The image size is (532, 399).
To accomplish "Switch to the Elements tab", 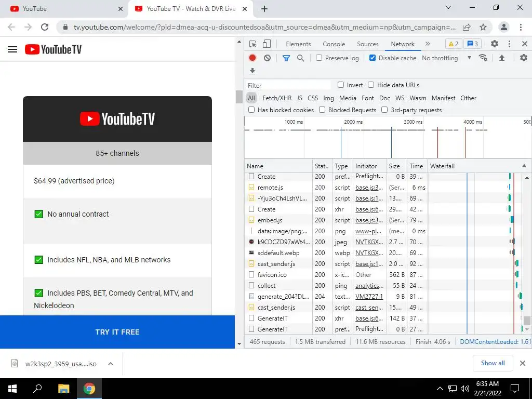I will point(298,44).
